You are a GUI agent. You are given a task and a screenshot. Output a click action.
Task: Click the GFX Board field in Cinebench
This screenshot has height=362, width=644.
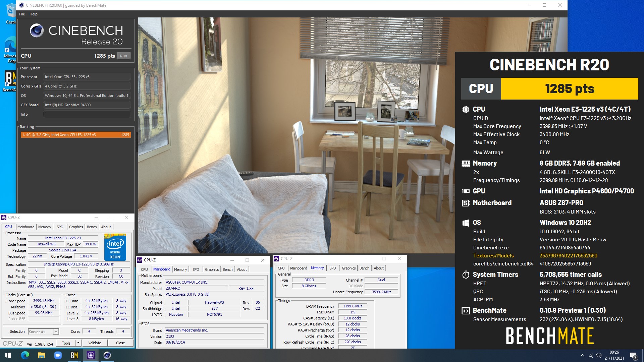pos(87,105)
